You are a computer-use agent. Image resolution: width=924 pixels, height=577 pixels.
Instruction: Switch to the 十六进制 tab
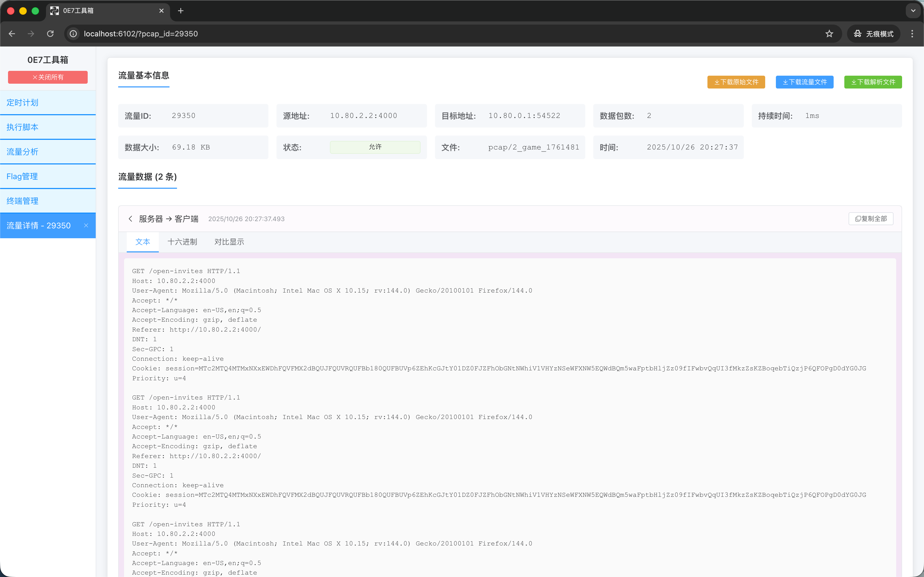tap(182, 241)
